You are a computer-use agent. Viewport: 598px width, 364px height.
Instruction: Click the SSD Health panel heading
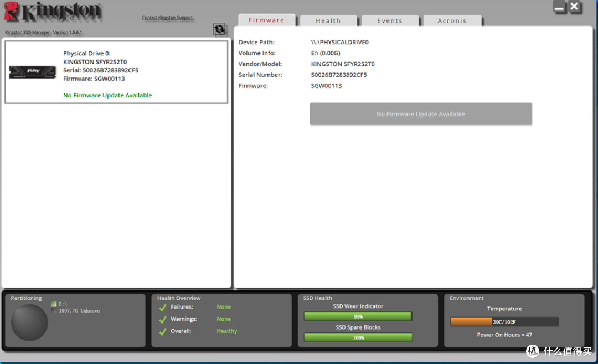point(318,298)
